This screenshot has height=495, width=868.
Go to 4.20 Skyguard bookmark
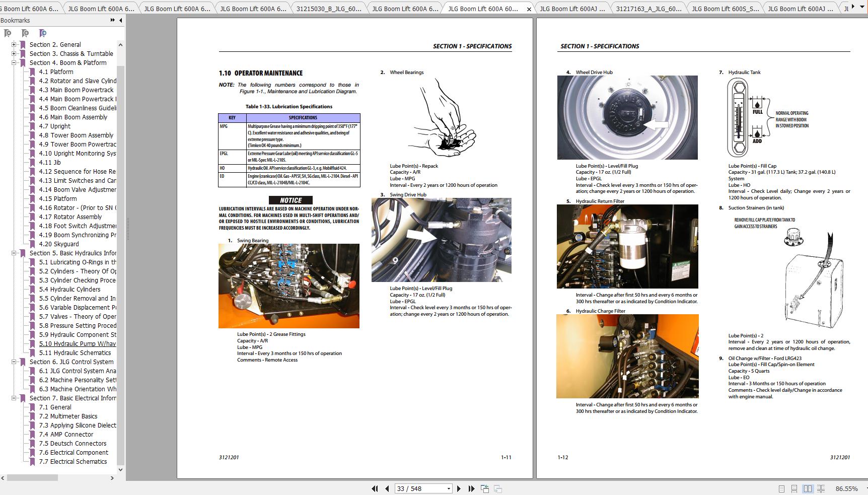pyautogui.click(x=59, y=244)
